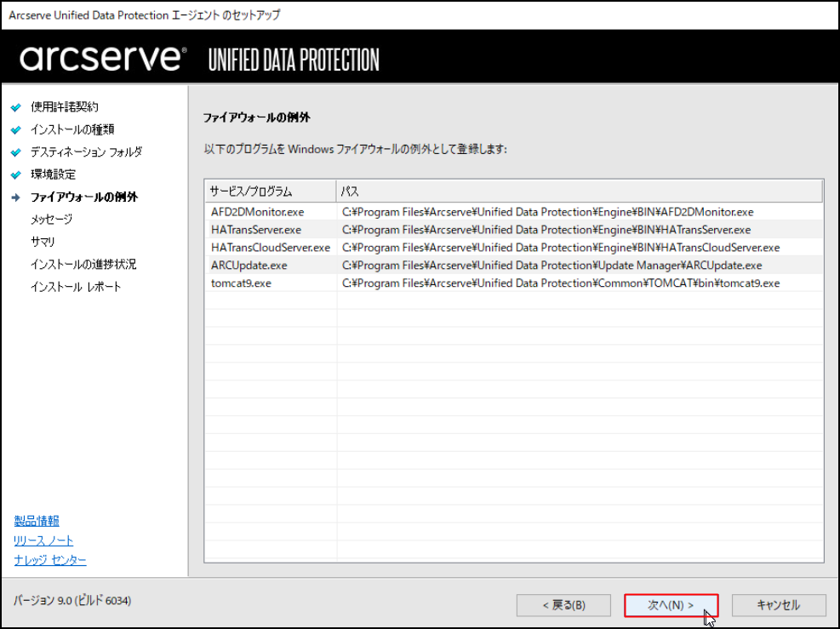Select the デスティネーション フォルダ step
The width and height of the screenshot is (840, 629).
coord(86,152)
